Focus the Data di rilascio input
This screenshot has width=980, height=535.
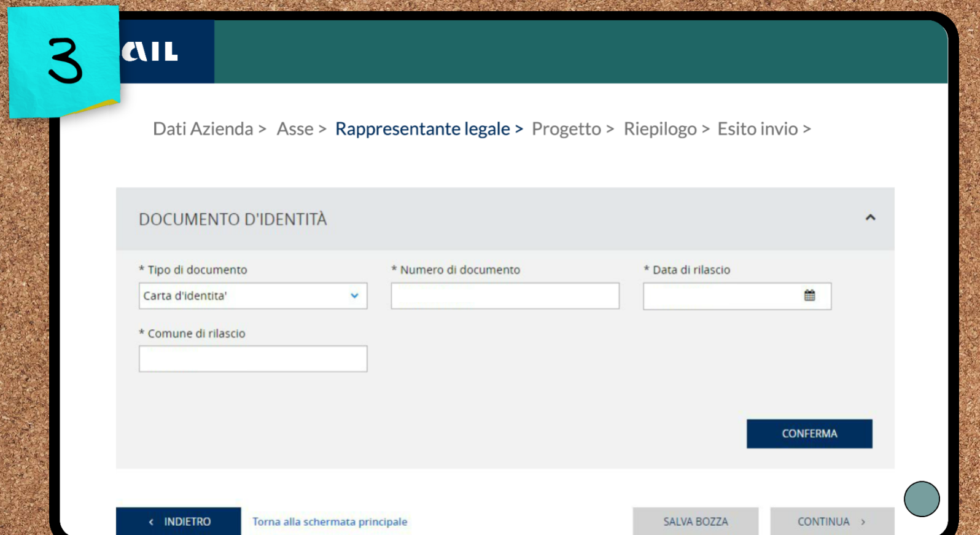737,296
